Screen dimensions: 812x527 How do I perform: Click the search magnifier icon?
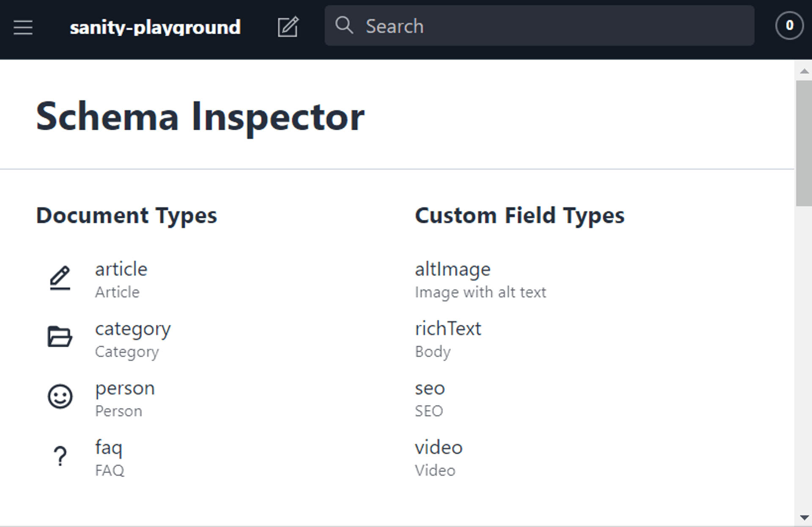(344, 25)
